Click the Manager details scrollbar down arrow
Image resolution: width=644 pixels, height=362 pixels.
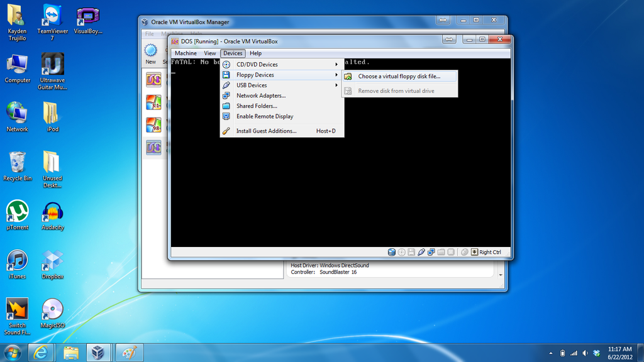(501, 275)
